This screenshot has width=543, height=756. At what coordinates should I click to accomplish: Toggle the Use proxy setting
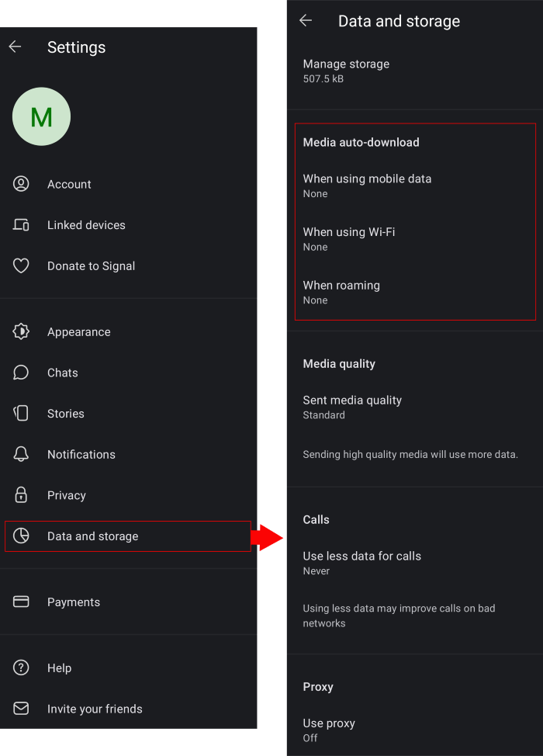pyautogui.click(x=329, y=730)
